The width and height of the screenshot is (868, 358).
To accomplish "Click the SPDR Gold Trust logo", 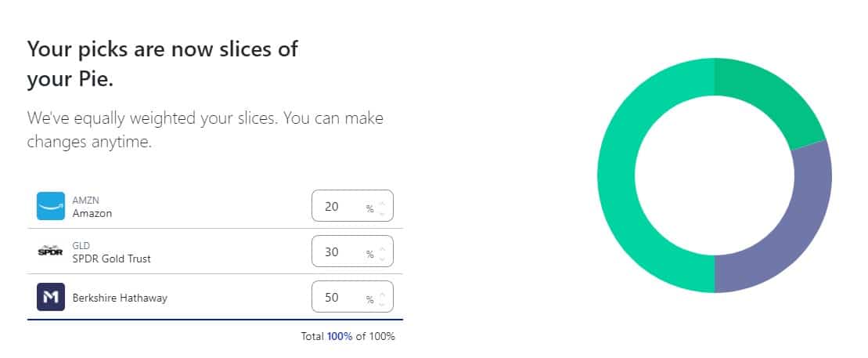I will click(51, 251).
